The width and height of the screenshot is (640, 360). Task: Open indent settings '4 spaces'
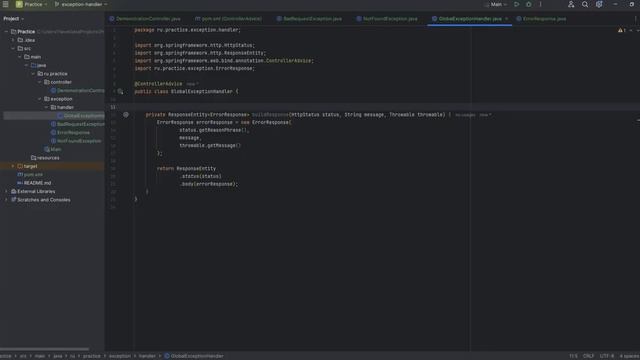(x=629, y=356)
